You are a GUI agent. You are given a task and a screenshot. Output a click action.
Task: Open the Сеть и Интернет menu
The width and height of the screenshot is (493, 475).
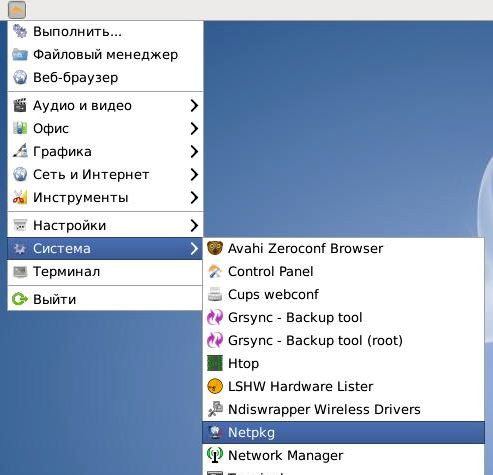(105, 175)
